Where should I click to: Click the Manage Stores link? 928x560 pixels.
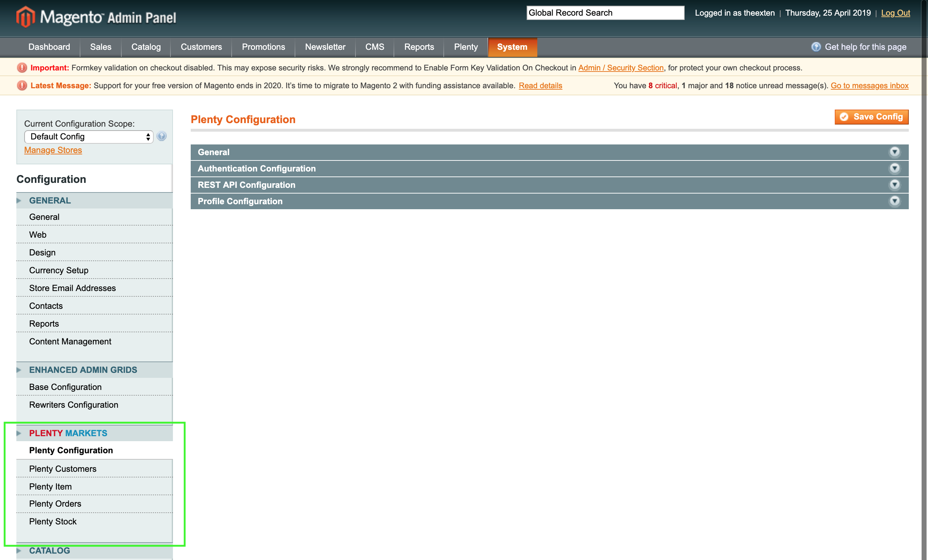pyautogui.click(x=53, y=150)
